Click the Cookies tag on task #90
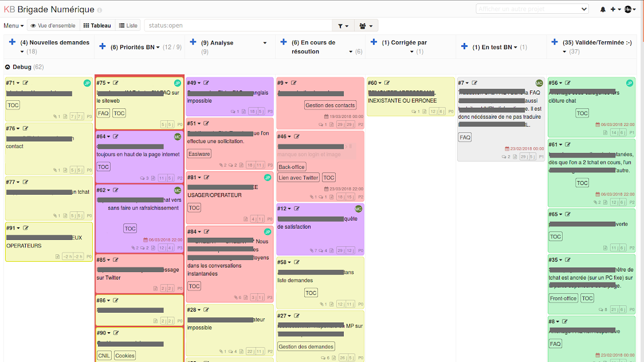 point(125,356)
